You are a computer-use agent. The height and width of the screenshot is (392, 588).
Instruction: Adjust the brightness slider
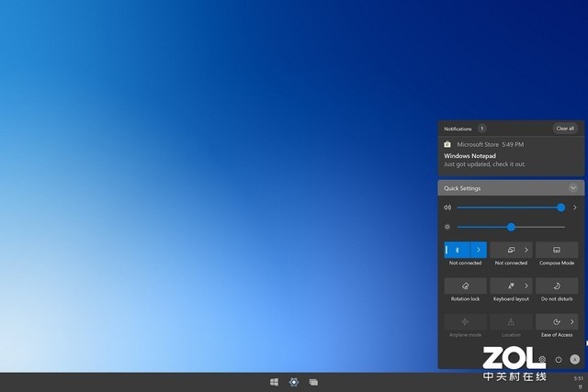[511, 227]
